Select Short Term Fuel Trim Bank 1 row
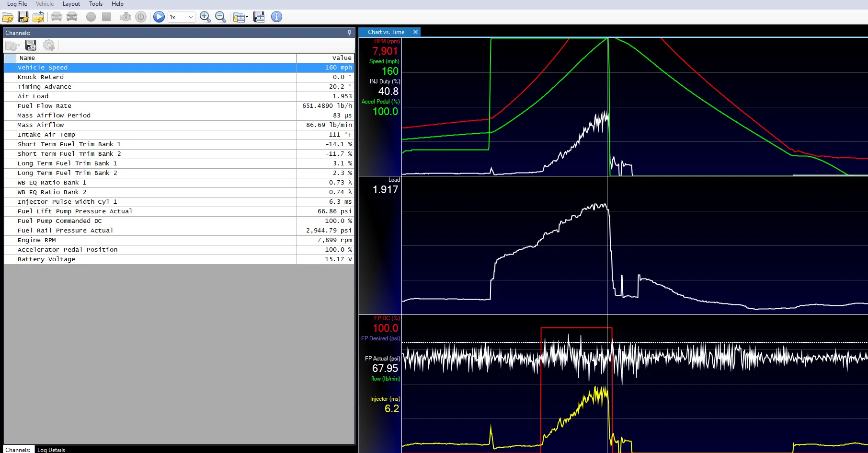This screenshot has width=868, height=453. [179, 144]
